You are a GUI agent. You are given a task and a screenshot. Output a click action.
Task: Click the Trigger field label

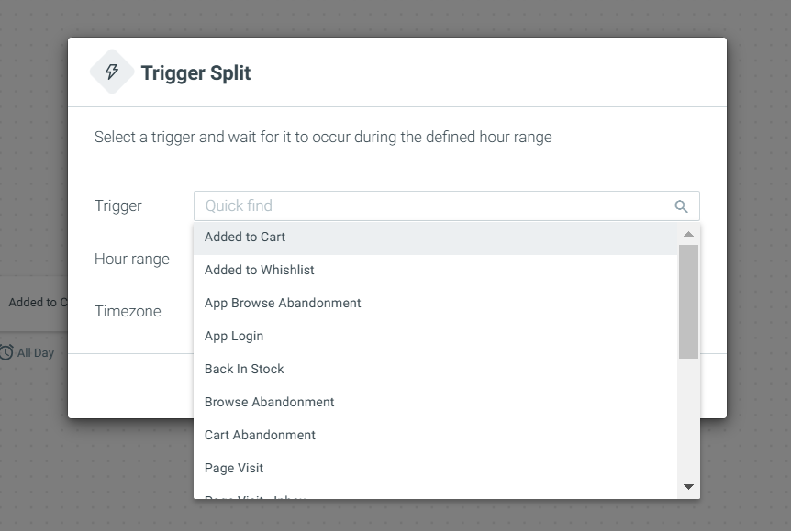point(118,206)
